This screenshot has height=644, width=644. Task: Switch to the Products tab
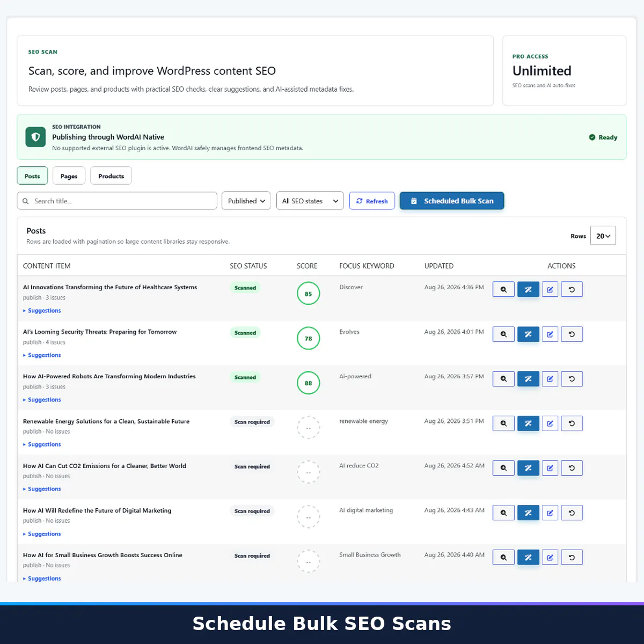pos(111,176)
